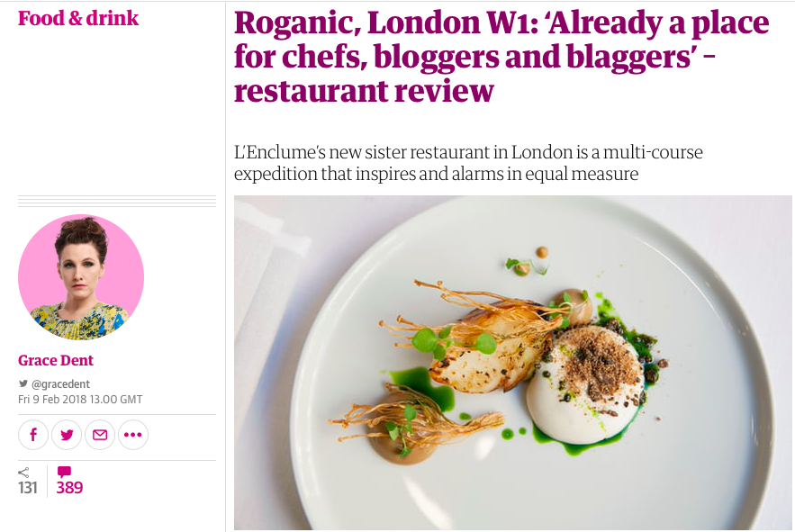Click Grace Dent's circular profile photo
This screenshot has height=532, width=795.
[81, 277]
